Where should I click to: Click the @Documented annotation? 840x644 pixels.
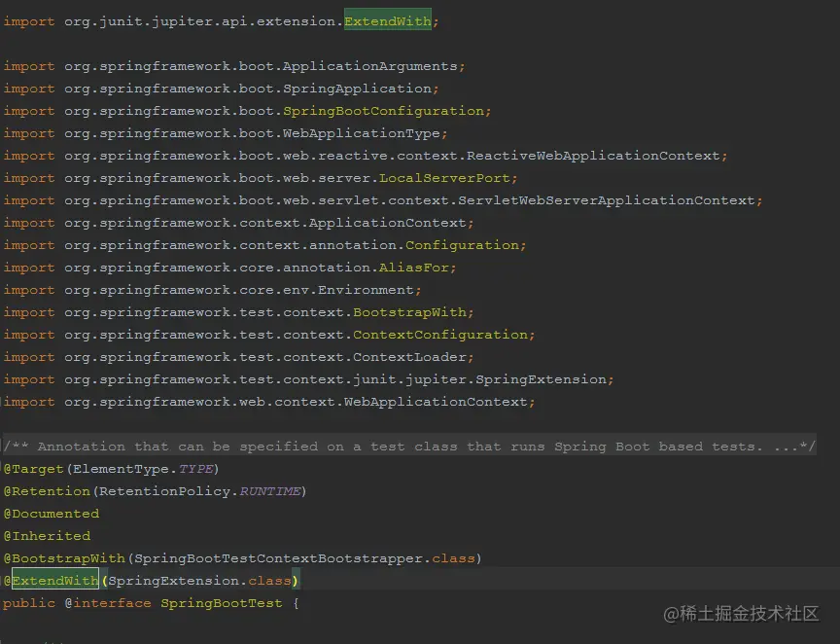click(x=51, y=514)
